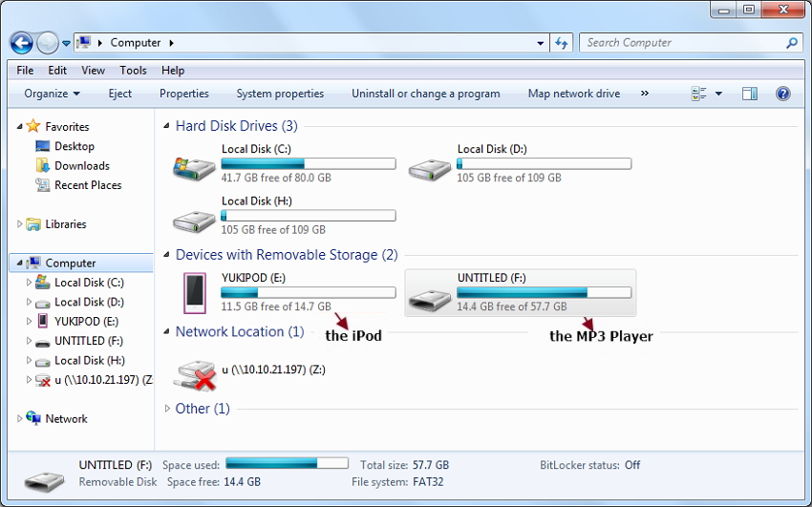Expand the Other (1) group
This screenshot has height=507, width=812.
(x=168, y=409)
